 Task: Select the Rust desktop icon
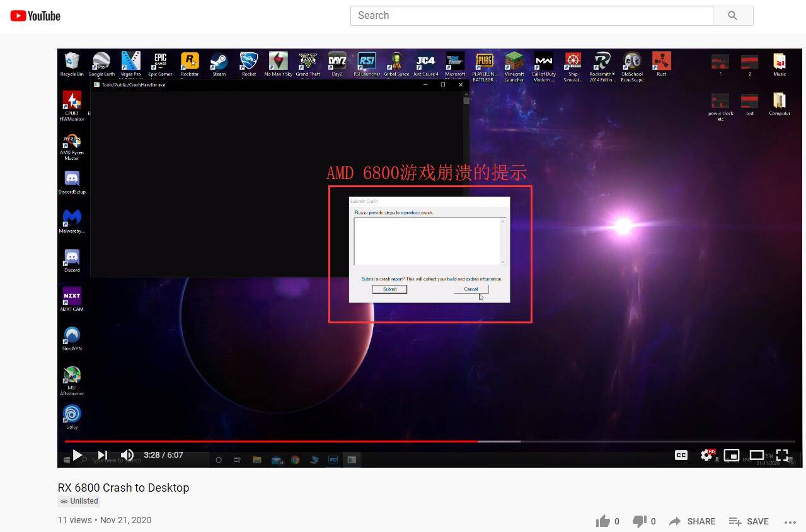[661, 64]
